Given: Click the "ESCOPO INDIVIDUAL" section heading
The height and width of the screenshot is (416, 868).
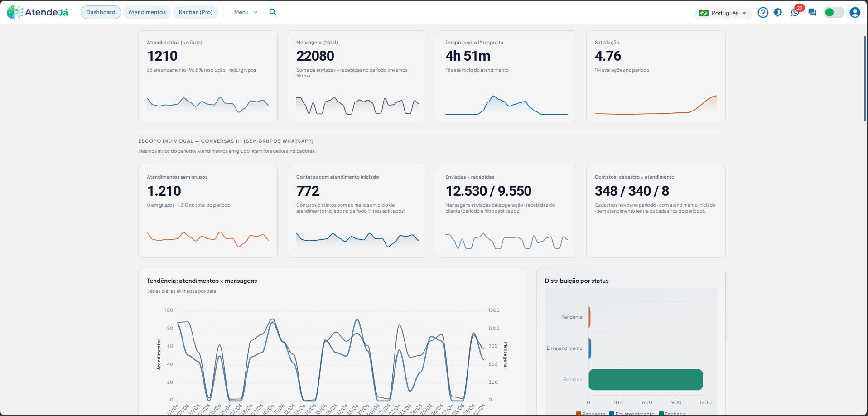Looking at the screenshot, I should coord(226,141).
